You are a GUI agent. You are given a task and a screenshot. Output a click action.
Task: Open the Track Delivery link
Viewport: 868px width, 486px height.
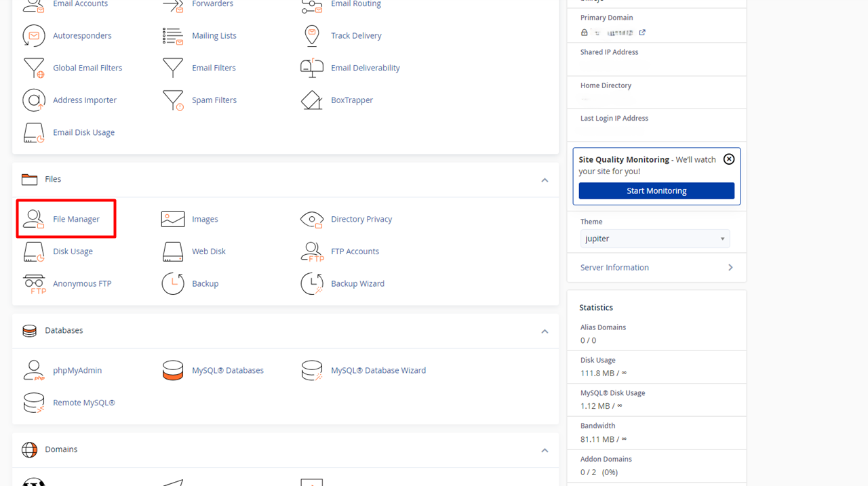pos(356,35)
